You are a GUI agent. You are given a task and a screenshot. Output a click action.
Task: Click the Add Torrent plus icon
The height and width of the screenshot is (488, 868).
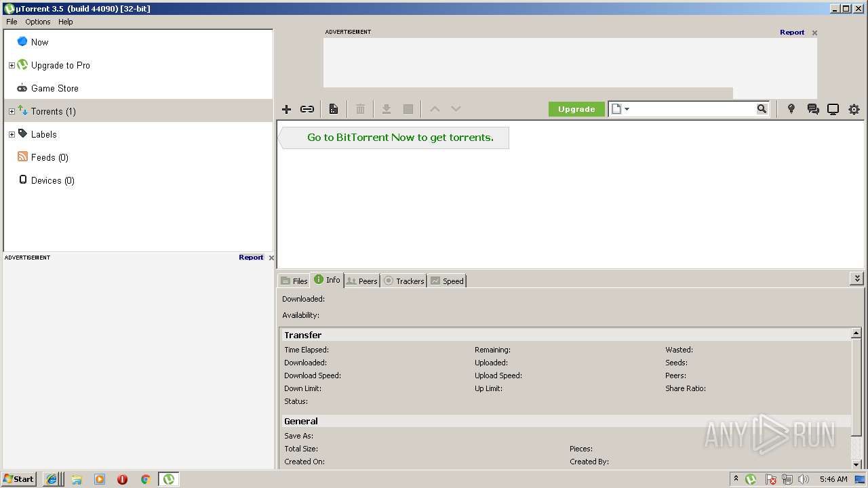click(286, 109)
